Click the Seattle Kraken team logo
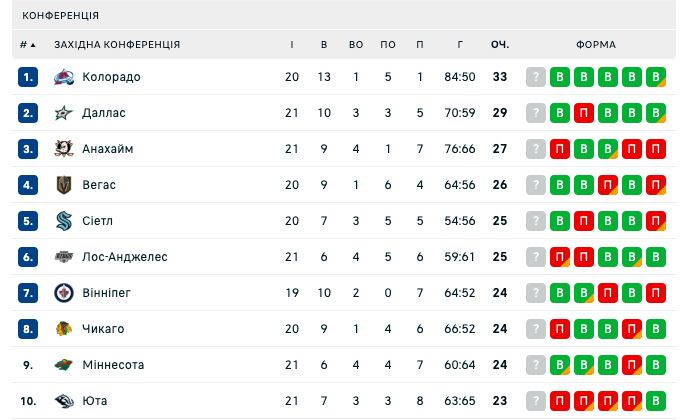This screenshot has width=688, height=420. 64,221
